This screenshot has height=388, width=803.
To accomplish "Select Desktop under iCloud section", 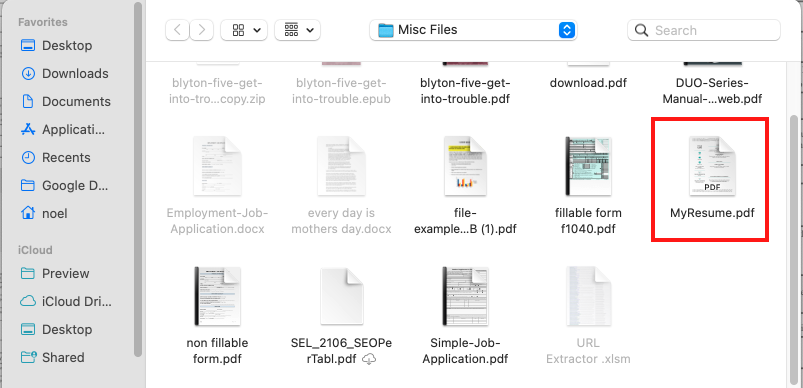I will (x=57, y=330).
